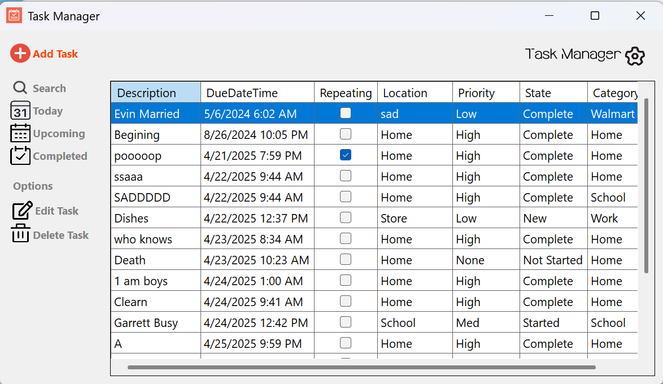Open settings via the gear icon
This screenshot has height=384, width=663.
click(635, 56)
